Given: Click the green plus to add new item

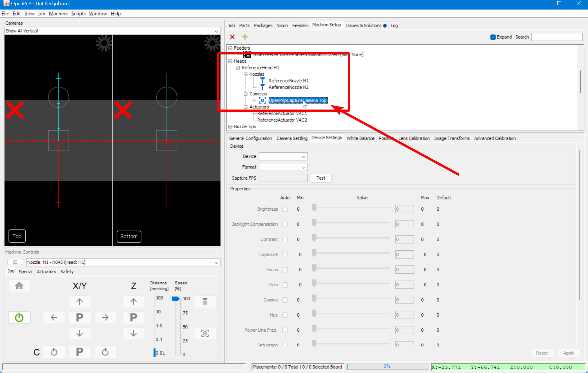Looking at the screenshot, I should point(245,37).
